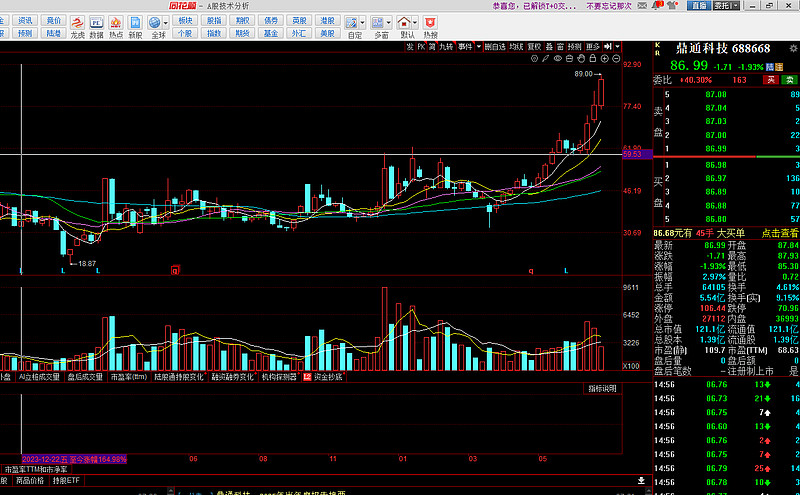The width and height of the screenshot is (800, 495).
Task: Expand the 自定 dropdown arrow
Action: tap(362, 23)
